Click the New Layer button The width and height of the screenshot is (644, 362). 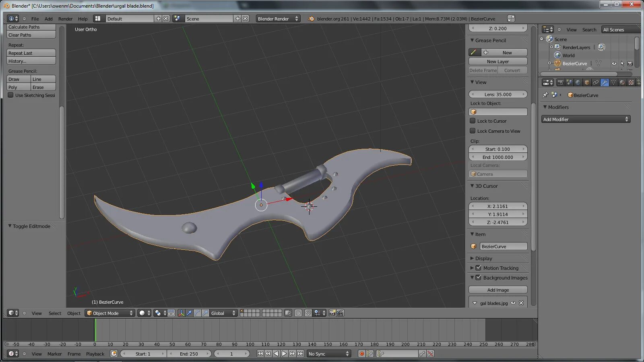click(498, 61)
